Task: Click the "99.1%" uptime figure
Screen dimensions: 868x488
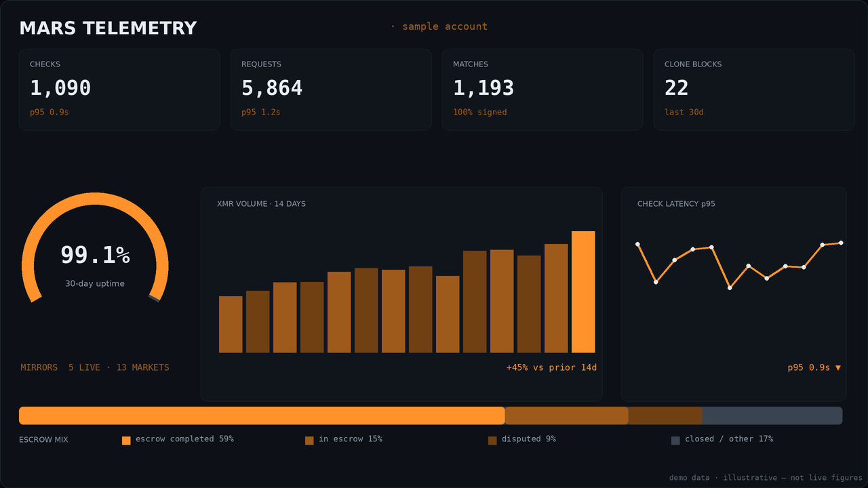Action: point(95,255)
